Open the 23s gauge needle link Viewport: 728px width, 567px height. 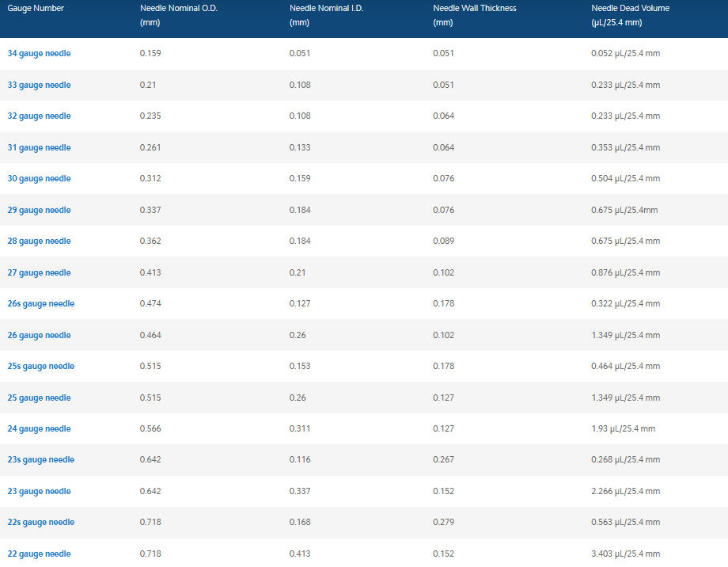point(41,459)
